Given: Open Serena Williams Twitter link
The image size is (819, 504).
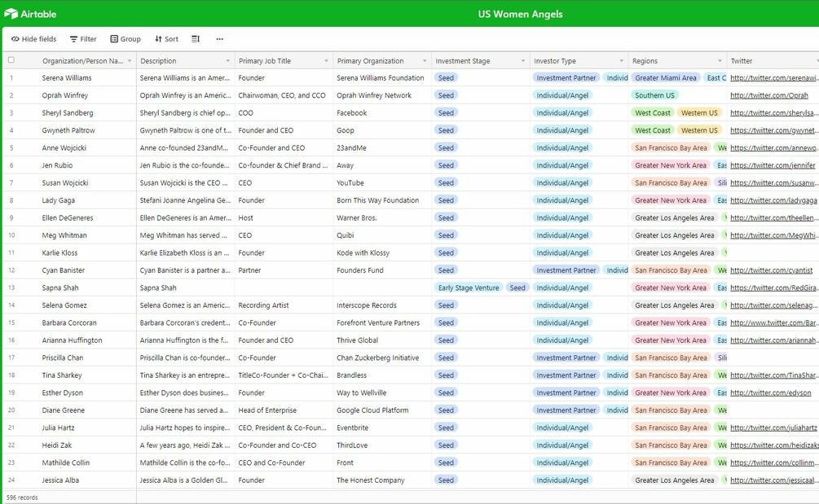Looking at the screenshot, I should (x=774, y=77).
